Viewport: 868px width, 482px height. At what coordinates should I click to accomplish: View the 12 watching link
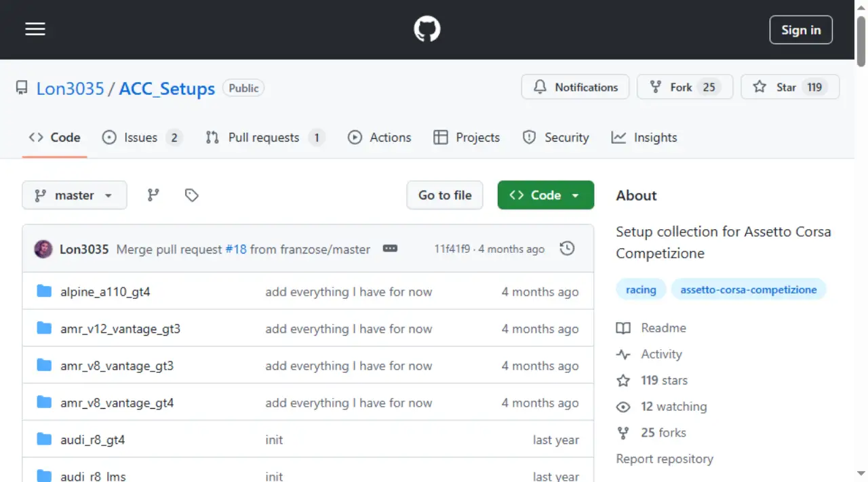[661, 407]
